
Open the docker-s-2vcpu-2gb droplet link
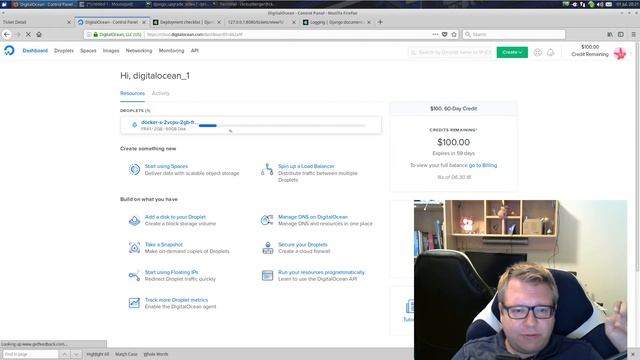coord(169,122)
